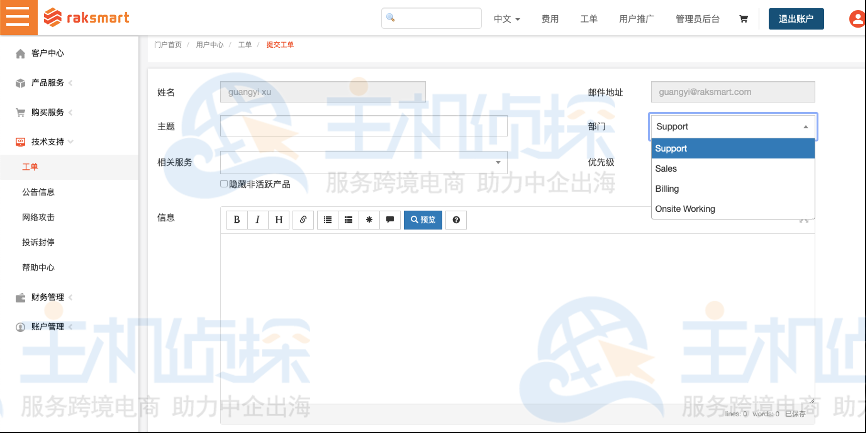
Task: Click 工单 breadcrumb link
Action: 245,45
